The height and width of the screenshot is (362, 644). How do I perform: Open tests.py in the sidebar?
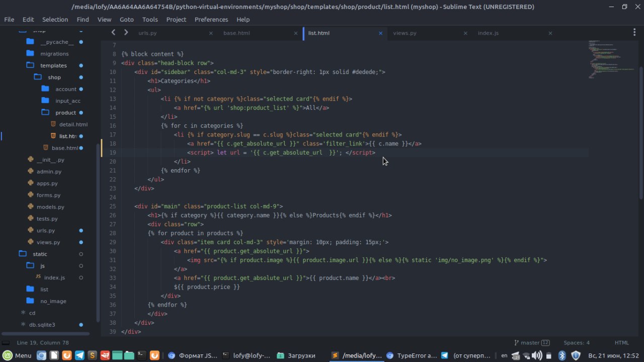[x=47, y=219]
